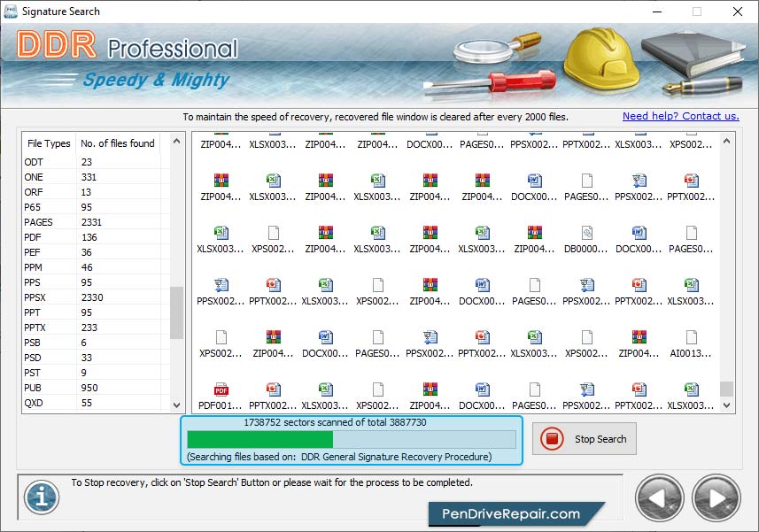This screenshot has width=759, height=532.
Task: Click the recovered files pane down scroll arrow
Action: pyautogui.click(x=726, y=405)
